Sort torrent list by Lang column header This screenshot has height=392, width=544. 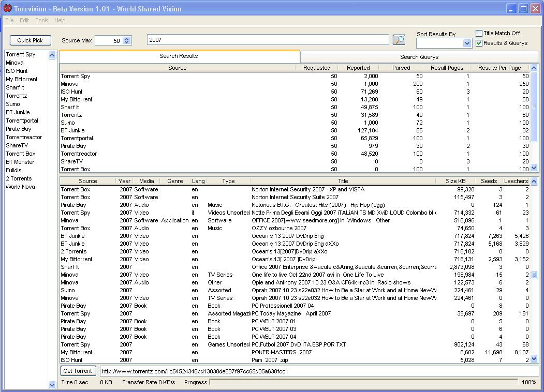click(x=198, y=181)
